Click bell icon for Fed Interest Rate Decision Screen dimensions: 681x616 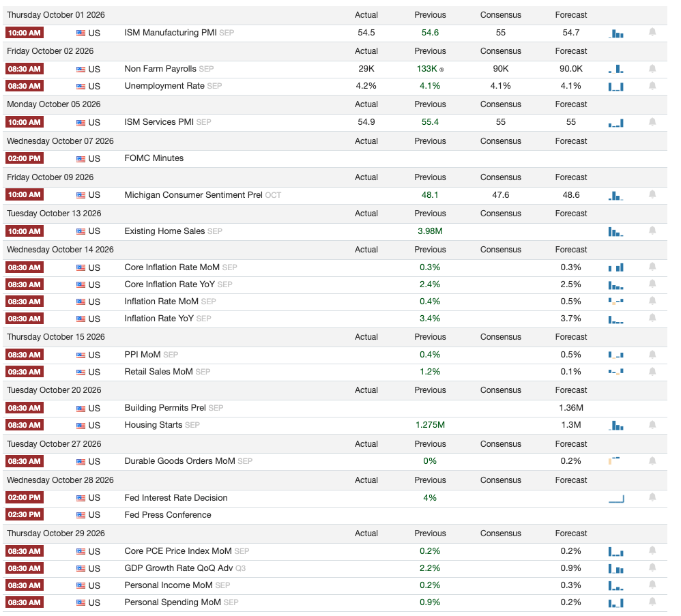point(652,497)
